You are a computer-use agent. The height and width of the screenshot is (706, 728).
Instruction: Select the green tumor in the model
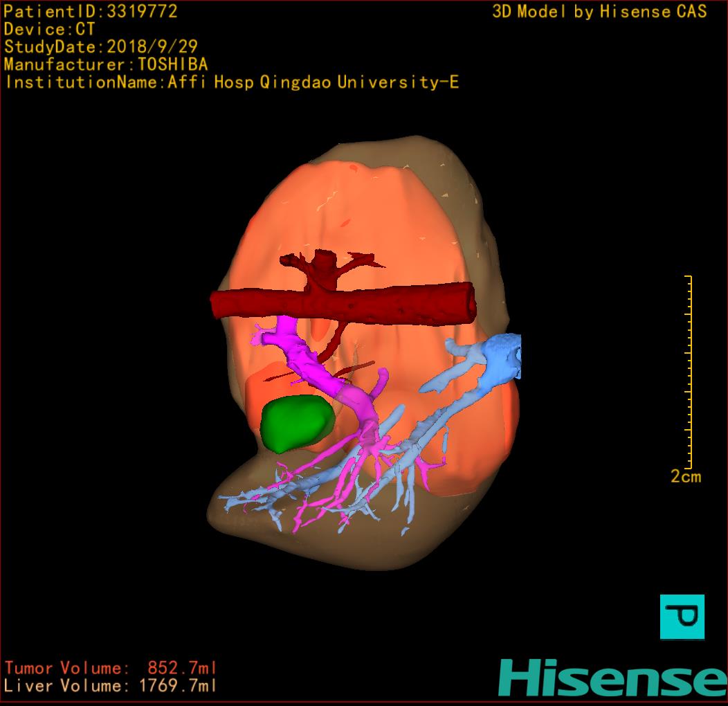pos(296,422)
